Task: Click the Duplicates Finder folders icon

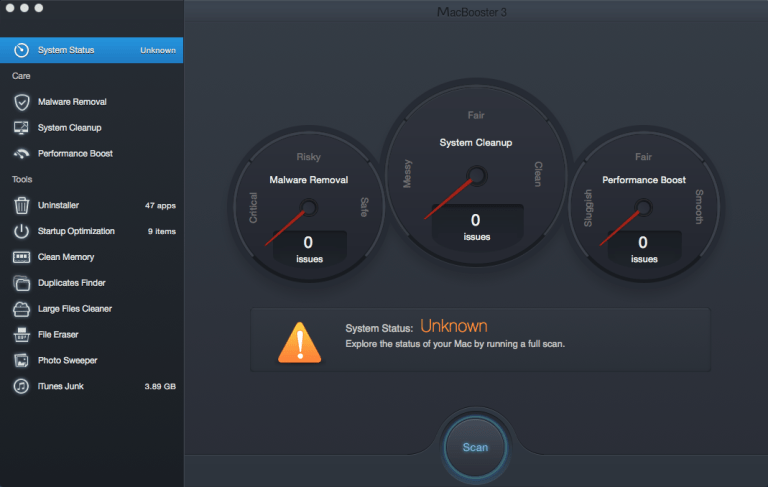Action: pyautogui.click(x=22, y=283)
